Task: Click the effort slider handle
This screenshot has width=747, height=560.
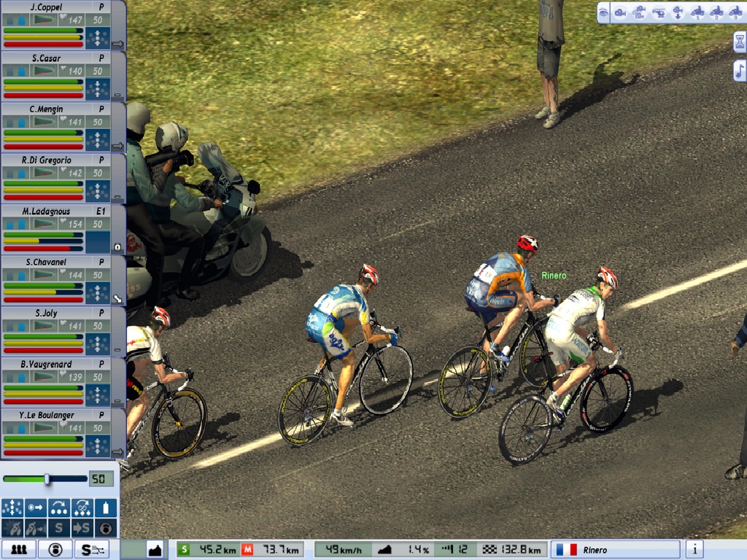Action: pyautogui.click(x=47, y=479)
